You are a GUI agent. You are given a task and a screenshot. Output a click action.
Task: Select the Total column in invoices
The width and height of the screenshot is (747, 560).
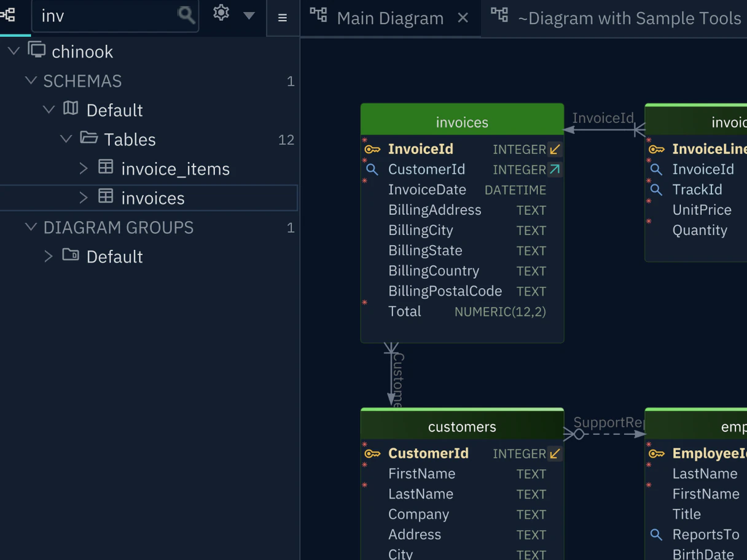(x=405, y=311)
